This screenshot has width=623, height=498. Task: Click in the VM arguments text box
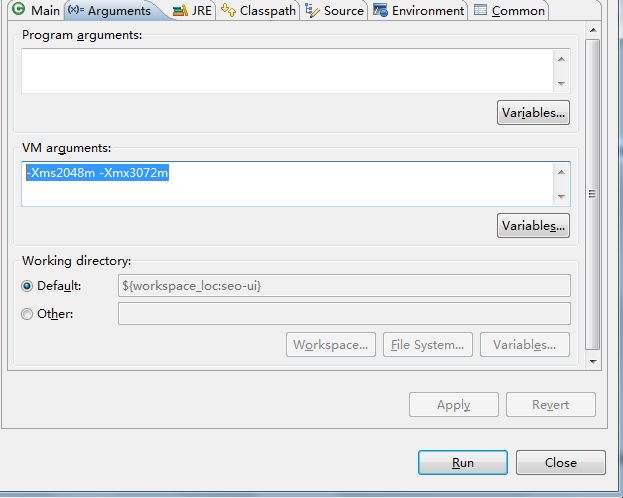[287, 184]
